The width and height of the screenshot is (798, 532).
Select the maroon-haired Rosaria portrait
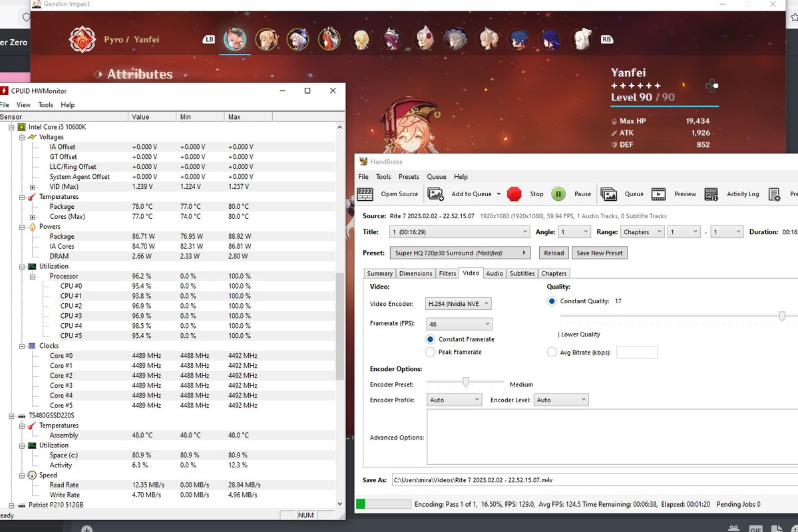pos(392,39)
